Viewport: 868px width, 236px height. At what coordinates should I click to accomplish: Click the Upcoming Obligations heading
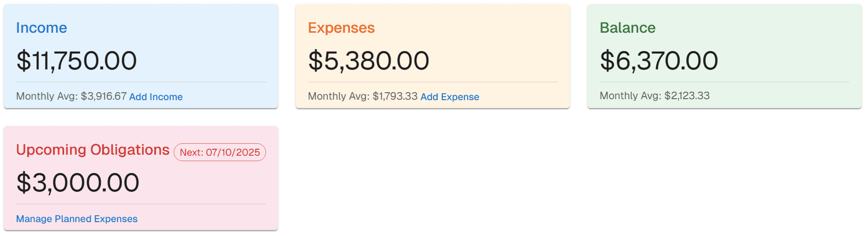pyautogui.click(x=93, y=150)
